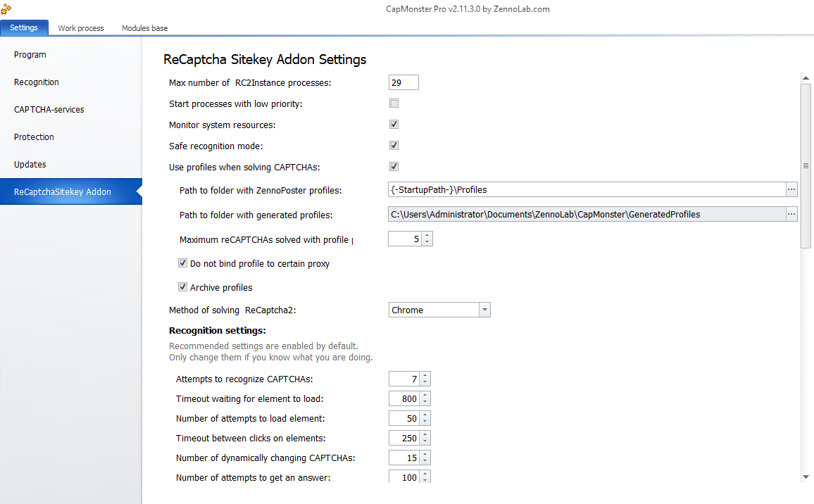This screenshot has height=504, width=814.
Task: Increase Maximum reCAPTCHAs solved with profile value
Action: [x=427, y=236]
